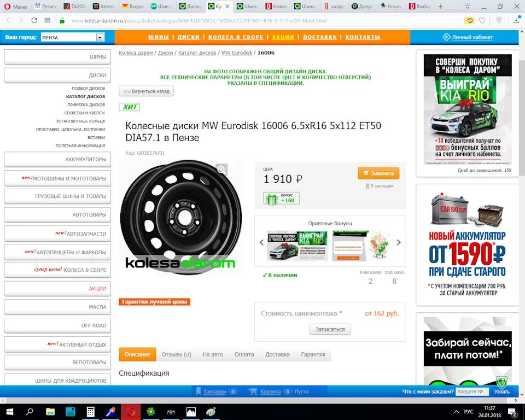The image size is (525, 420).
Task: Add product В закладки
Action: 380,186
